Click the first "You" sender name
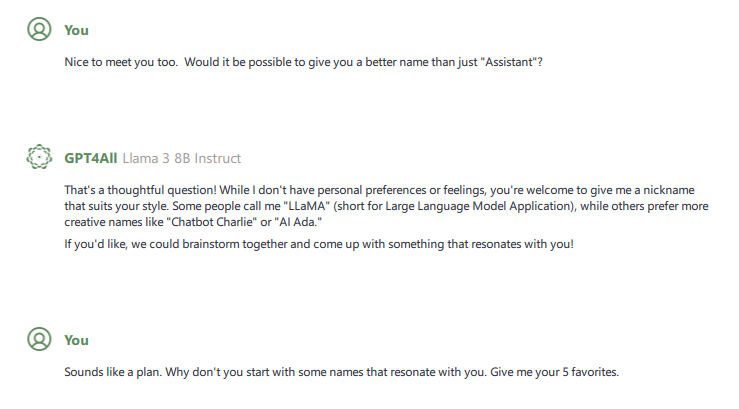The height and width of the screenshot is (409, 739). pos(76,30)
